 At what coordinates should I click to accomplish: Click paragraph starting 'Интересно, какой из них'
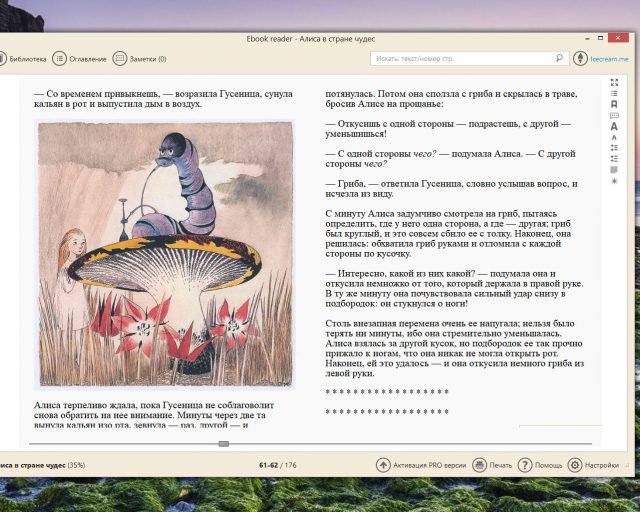click(454, 288)
